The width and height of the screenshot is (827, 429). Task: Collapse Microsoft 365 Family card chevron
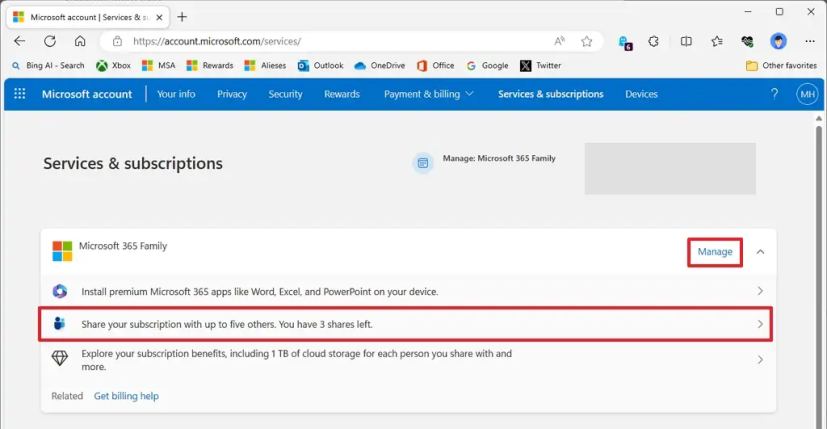tap(760, 252)
